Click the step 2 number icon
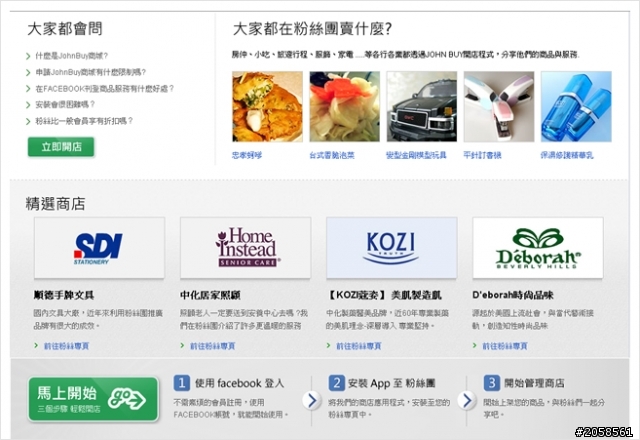 (337, 383)
